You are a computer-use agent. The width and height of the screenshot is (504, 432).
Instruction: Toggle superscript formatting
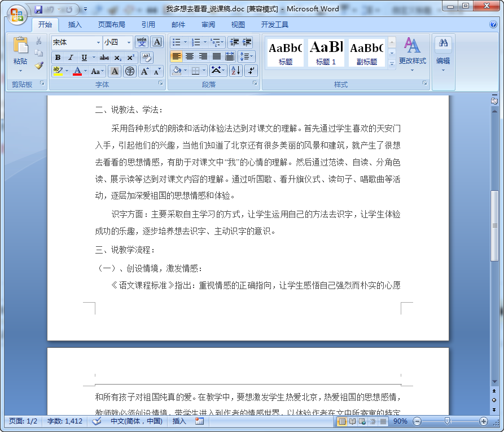(130, 58)
